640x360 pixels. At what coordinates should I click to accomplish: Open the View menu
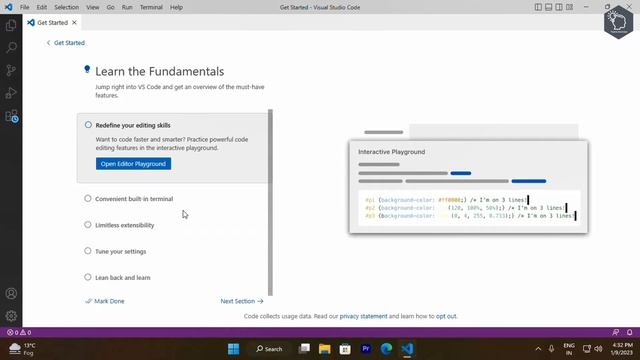93,7
